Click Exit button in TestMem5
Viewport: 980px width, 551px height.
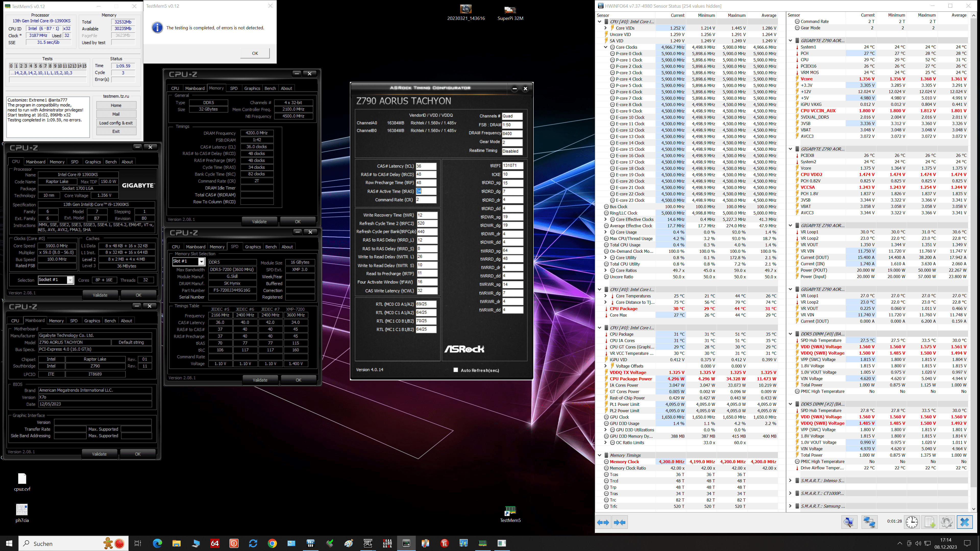[116, 132]
